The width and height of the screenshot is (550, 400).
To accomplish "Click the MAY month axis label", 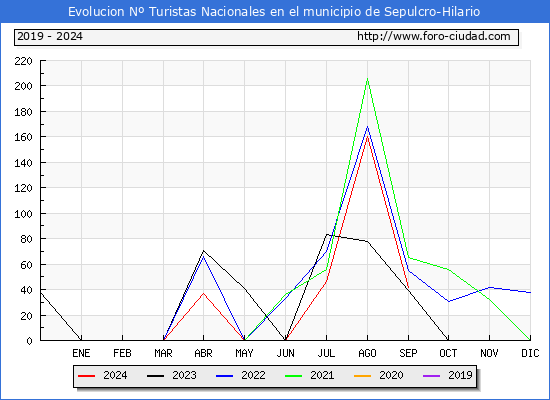I will point(244,353).
